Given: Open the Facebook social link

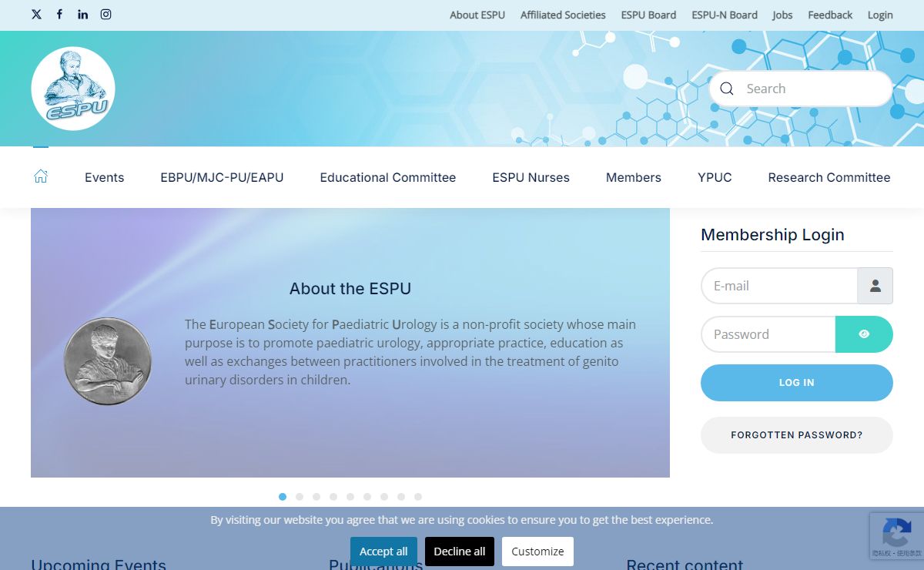Looking at the screenshot, I should pyautogui.click(x=59, y=14).
